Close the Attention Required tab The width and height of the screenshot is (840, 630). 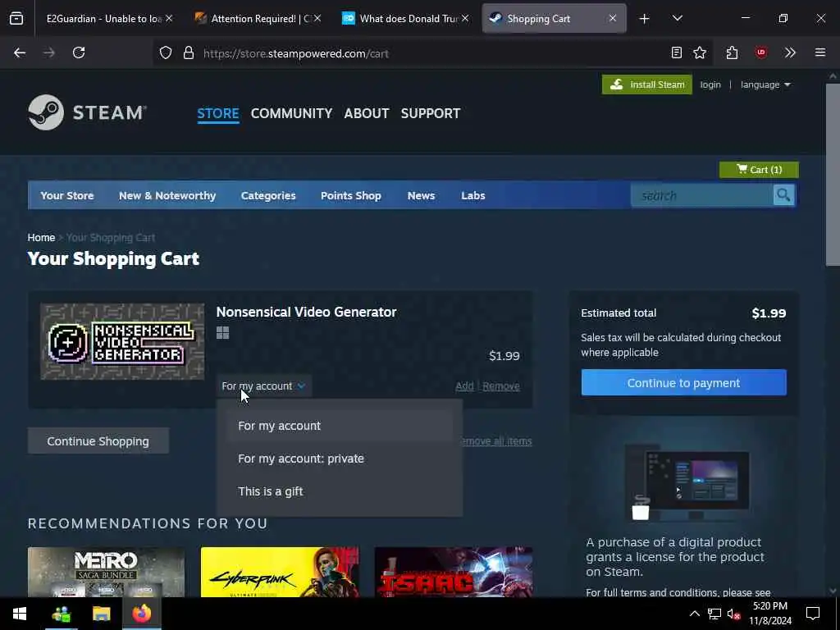click(x=317, y=18)
